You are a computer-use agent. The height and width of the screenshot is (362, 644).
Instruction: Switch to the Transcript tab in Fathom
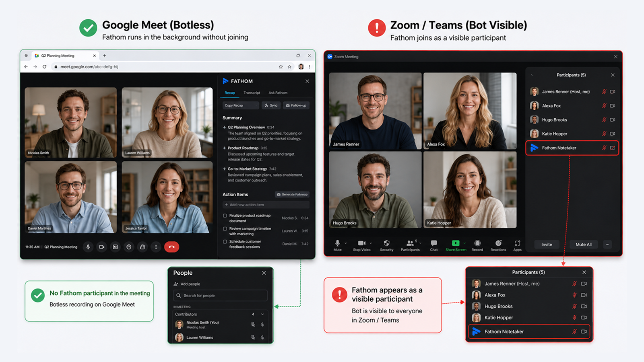point(252,93)
